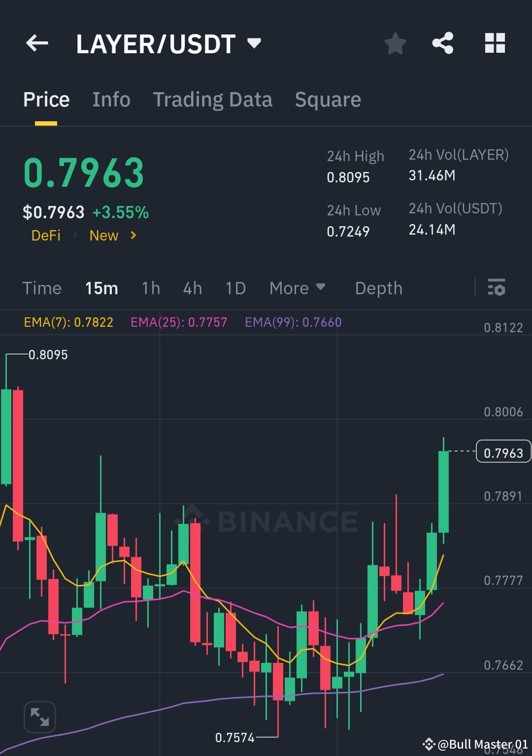
Task: Select the 1D timeframe
Action: 235,288
